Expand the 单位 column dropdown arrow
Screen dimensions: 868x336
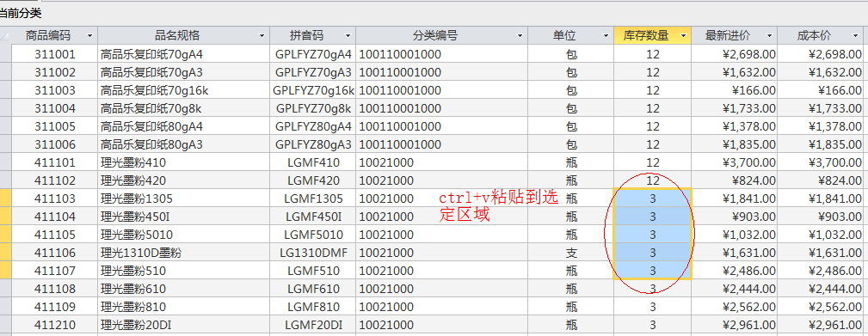pyautogui.click(x=606, y=36)
